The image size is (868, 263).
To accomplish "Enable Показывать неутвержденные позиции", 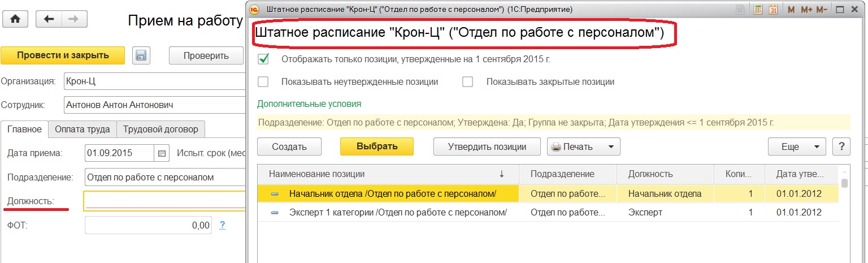I will tap(263, 81).
